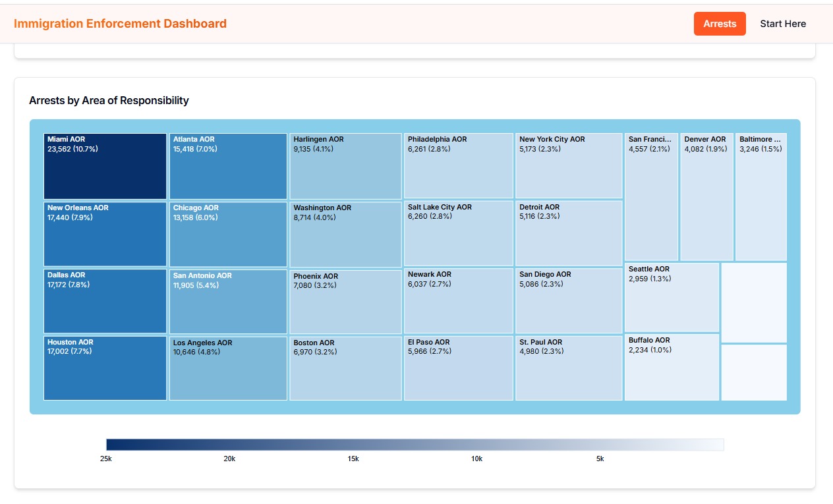Select the El Paso AOR tile
The image size is (833, 504).
(458, 368)
